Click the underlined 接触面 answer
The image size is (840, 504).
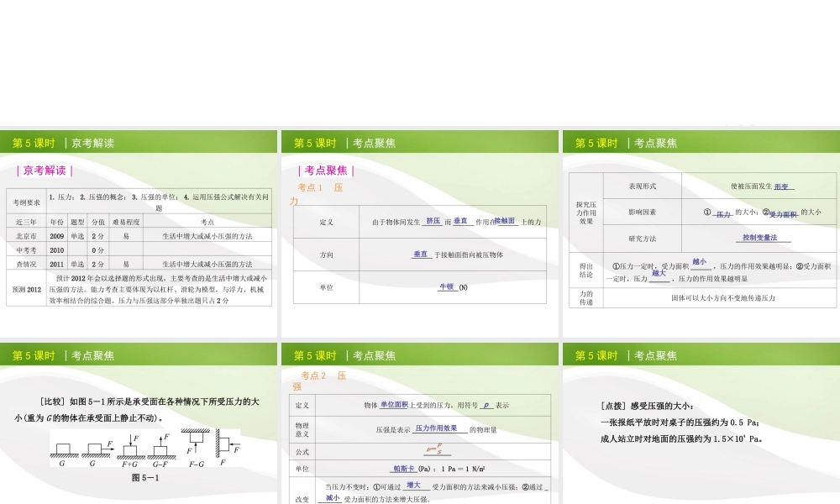pos(505,221)
